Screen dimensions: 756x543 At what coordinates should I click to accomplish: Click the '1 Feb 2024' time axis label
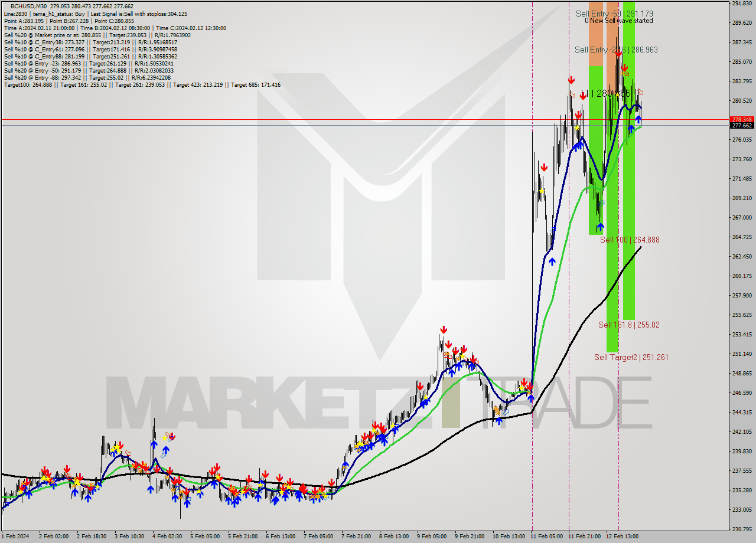15,537
